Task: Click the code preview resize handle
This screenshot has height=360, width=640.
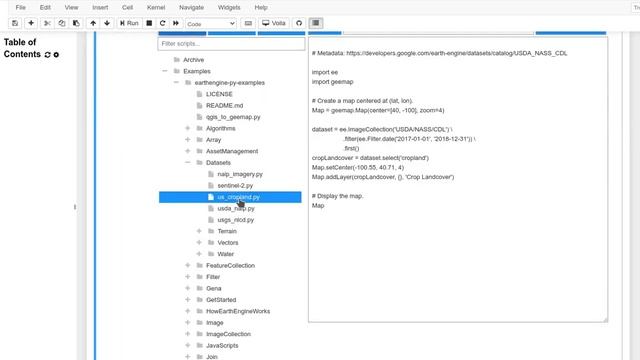Action: click(x=605, y=320)
